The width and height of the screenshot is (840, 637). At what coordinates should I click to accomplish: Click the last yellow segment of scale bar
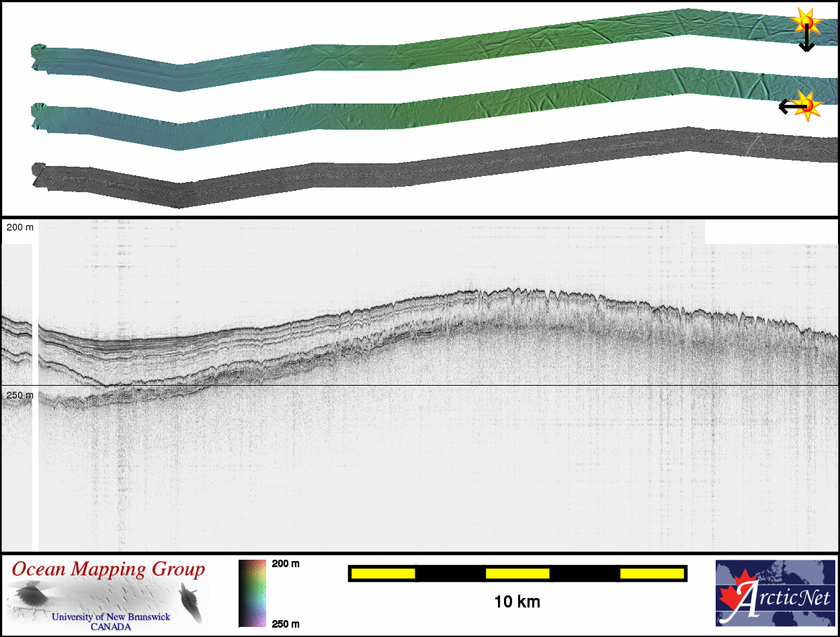click(x=651, y=573)
